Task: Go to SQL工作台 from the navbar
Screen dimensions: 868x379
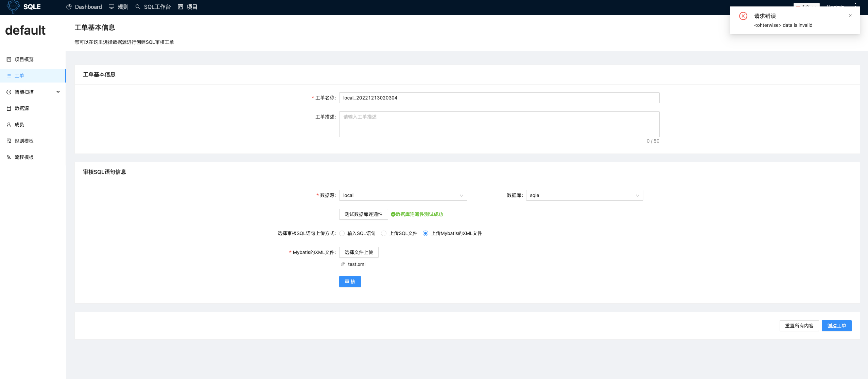Action: (x=153, y=7)
